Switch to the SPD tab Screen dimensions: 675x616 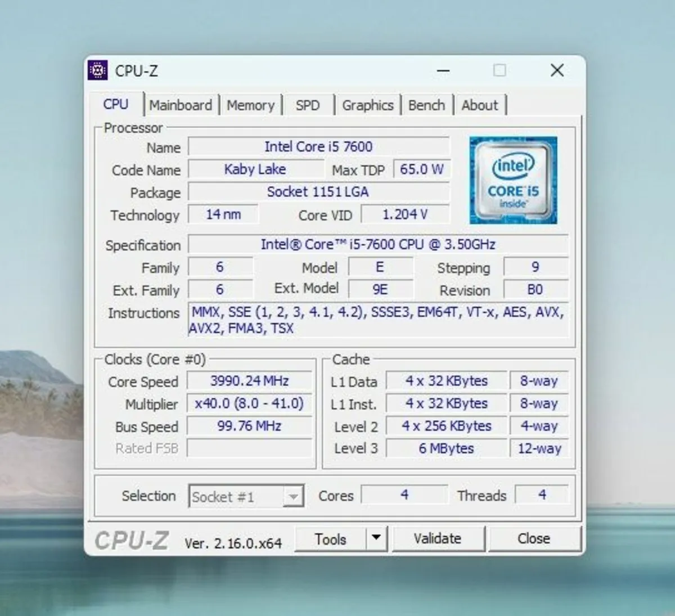tap(308, 105)
